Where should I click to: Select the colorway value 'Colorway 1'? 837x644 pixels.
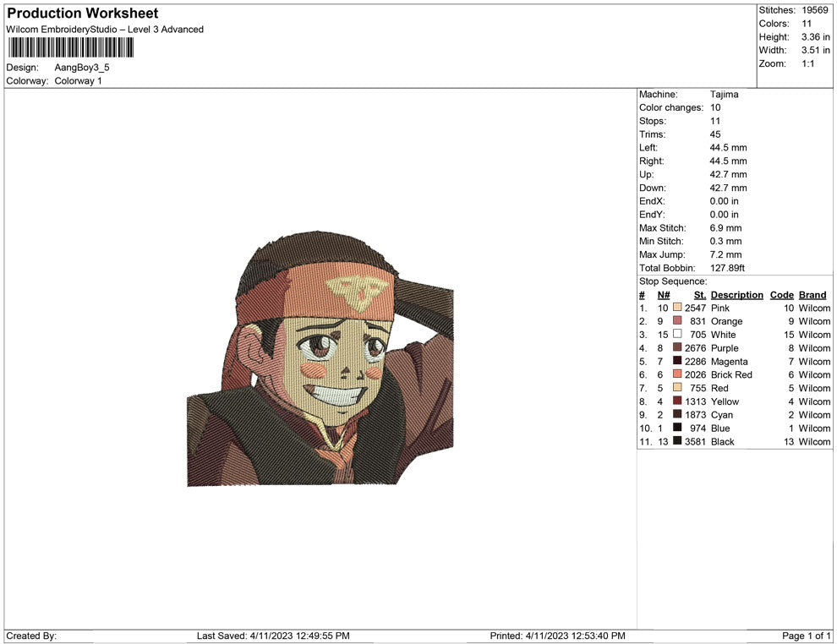click(x=78, y=81)
